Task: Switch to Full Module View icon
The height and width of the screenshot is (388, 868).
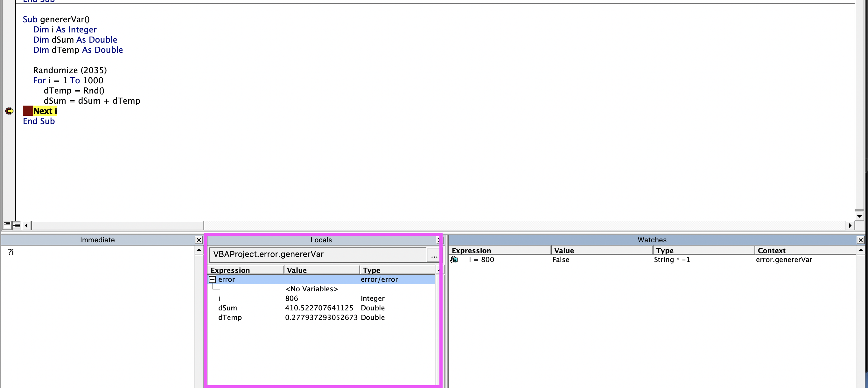Action: [x=16, y=225]
